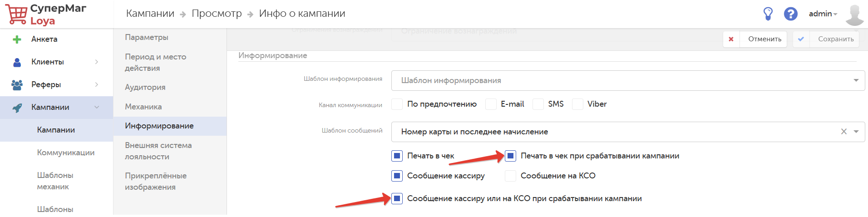Click the Реферы group icon
Screen dimensions: 868x217
[17, 85]
